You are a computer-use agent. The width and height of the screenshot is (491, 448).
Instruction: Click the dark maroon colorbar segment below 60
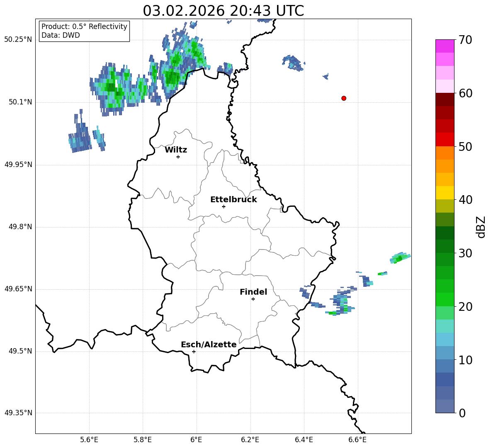[x=445, y=99]
